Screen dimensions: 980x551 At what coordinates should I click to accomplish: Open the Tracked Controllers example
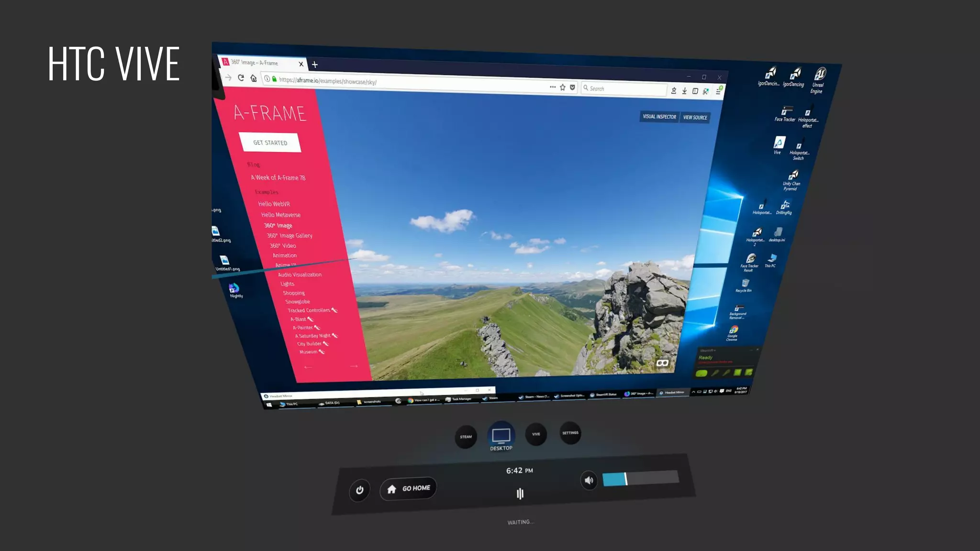click(312, 310)
